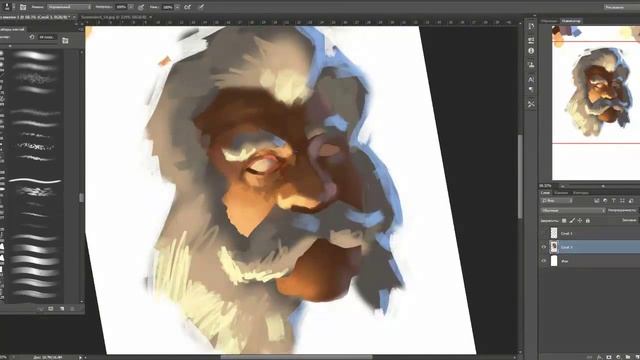
Task: Open Paragraph panel icon in the dock
Action: (x=531, y=89)
